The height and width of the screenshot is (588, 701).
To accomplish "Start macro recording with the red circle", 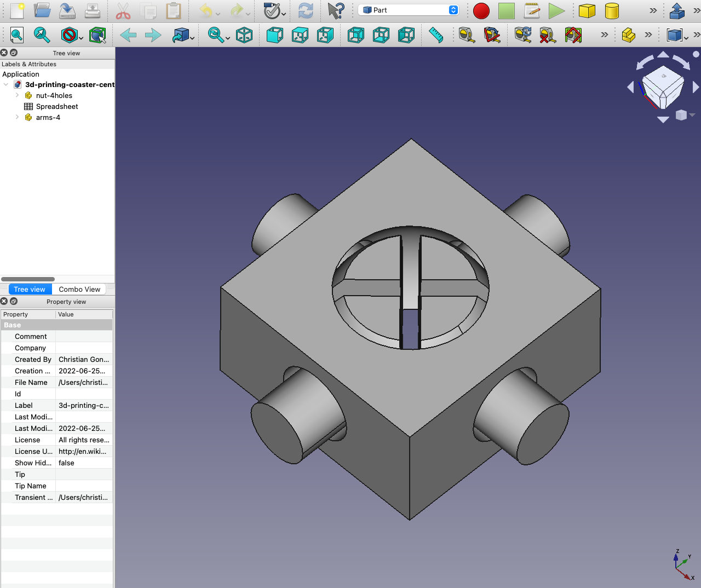I will pyautogui.click(x=481, y=11).
